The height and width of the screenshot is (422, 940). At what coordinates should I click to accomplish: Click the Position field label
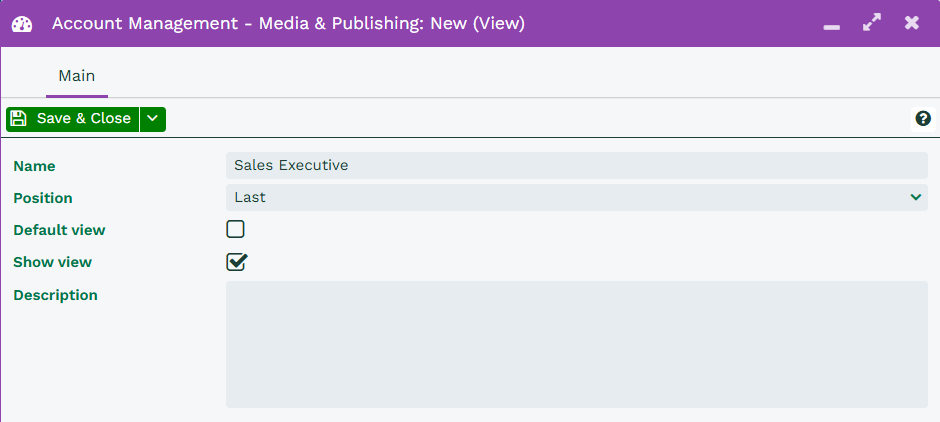pos(43,198)
